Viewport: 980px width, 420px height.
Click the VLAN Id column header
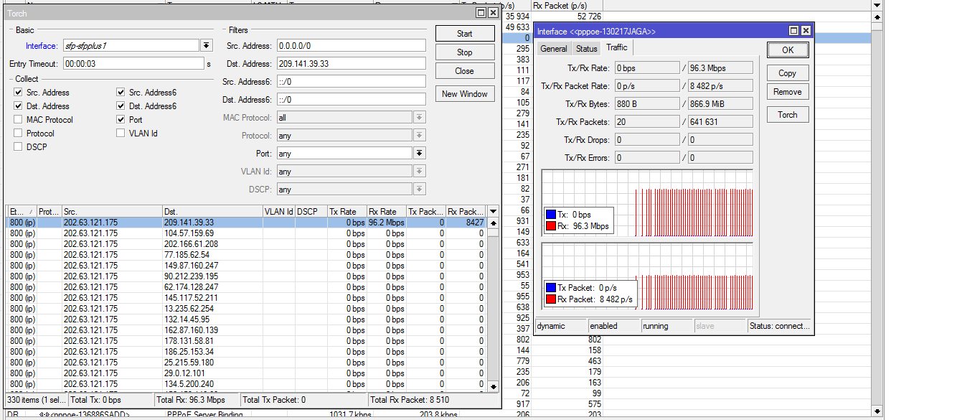pyautogui.click(x=278, y=211)
